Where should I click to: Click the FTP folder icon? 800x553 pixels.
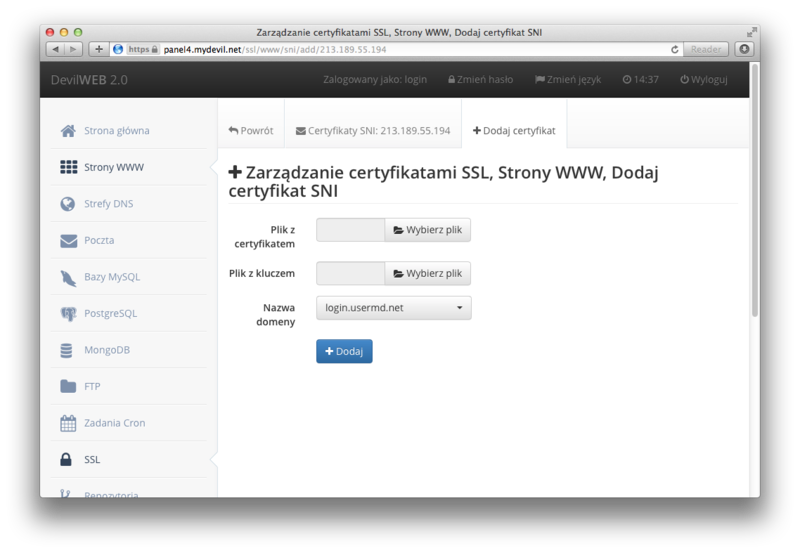coord(68,387)
